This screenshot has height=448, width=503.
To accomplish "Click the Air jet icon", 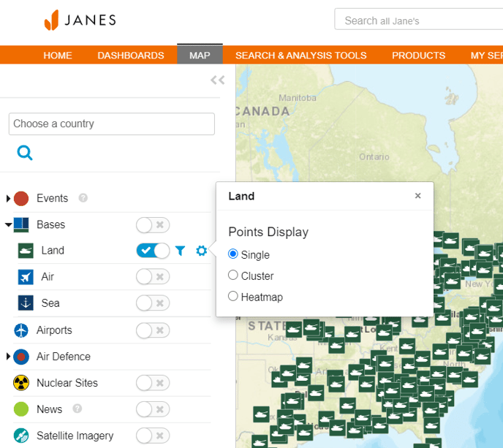I will point(26,277).
